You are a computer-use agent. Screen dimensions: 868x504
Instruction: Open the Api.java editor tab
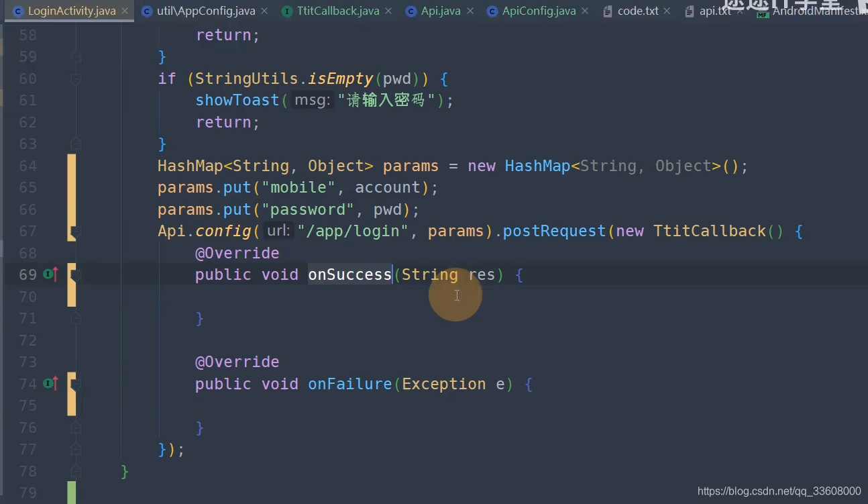click(441, 11)
